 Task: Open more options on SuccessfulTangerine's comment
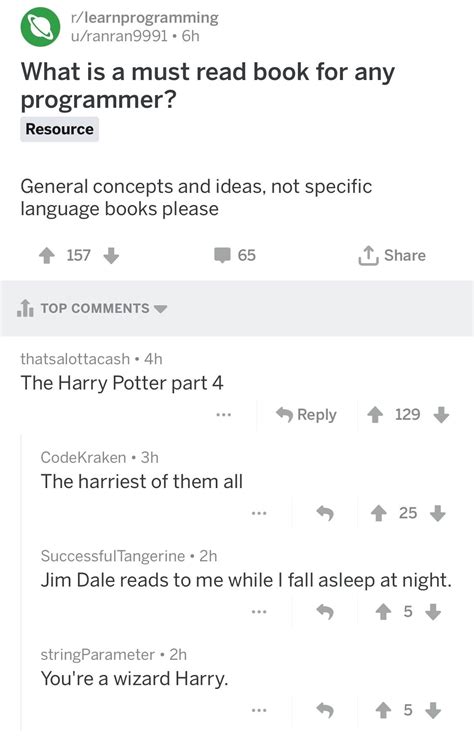click(259, 612)
